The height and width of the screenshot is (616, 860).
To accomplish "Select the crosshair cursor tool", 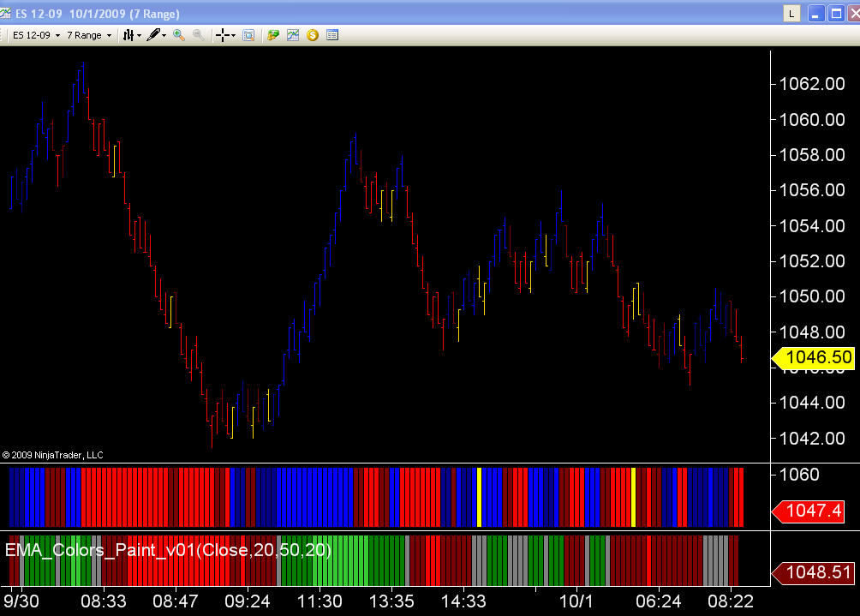I will coord(222,35).
